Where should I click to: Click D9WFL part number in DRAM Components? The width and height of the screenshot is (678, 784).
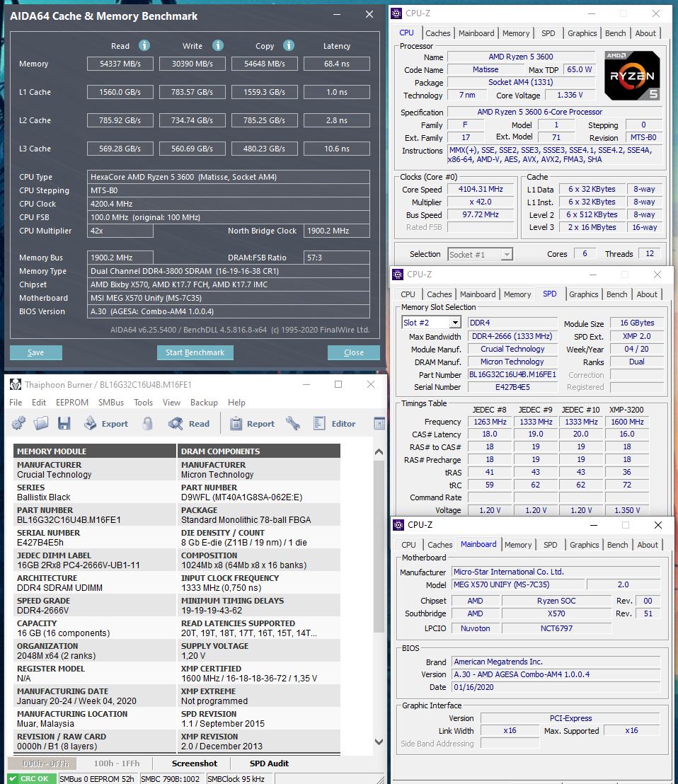click(241, 497)
